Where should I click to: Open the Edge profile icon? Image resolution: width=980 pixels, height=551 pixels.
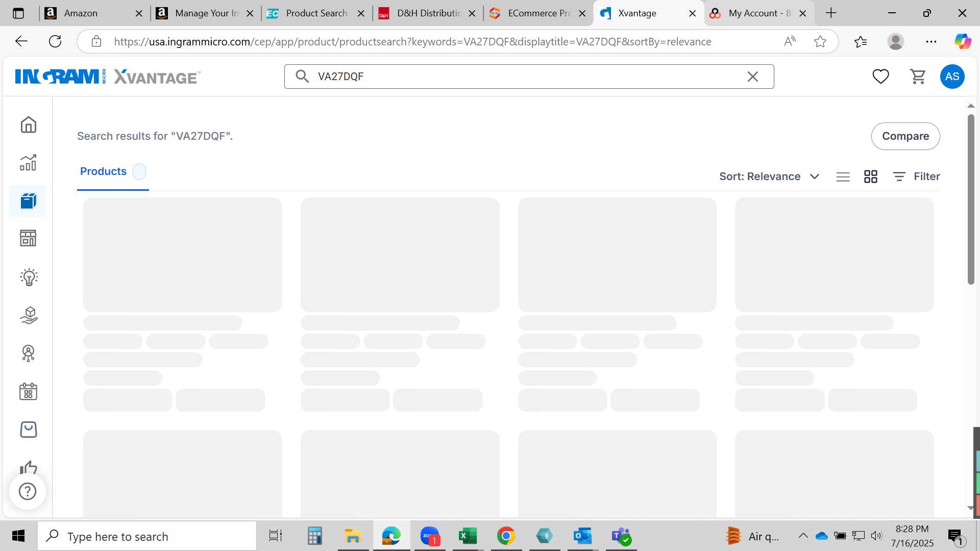[895, 41]
